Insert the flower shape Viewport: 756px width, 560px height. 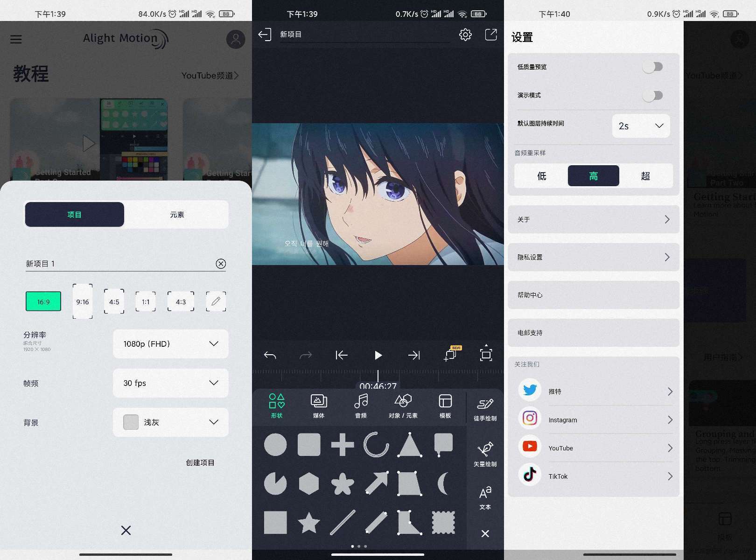point(343,483)
